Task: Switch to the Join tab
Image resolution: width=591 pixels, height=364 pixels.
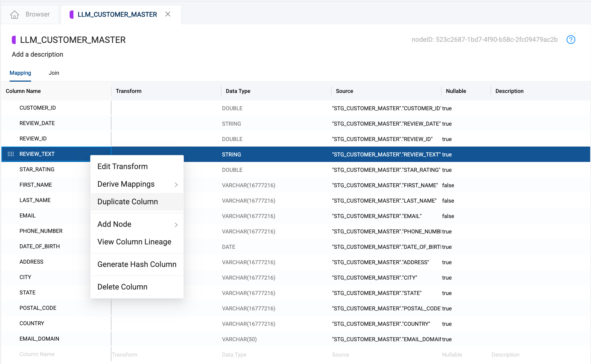Action: tap(54, 73)
